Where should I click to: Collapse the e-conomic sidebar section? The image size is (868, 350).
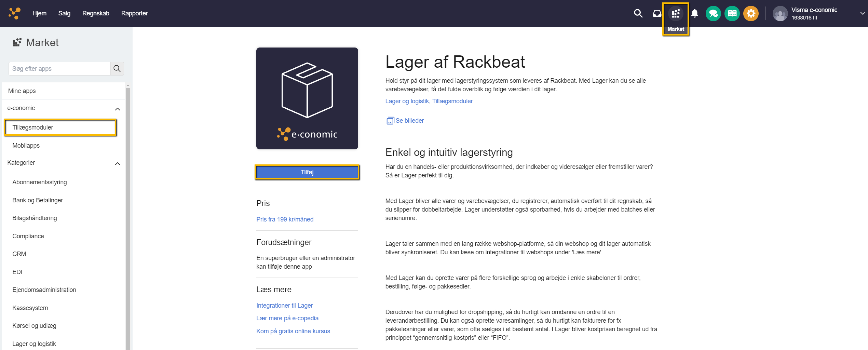(118, 109)
